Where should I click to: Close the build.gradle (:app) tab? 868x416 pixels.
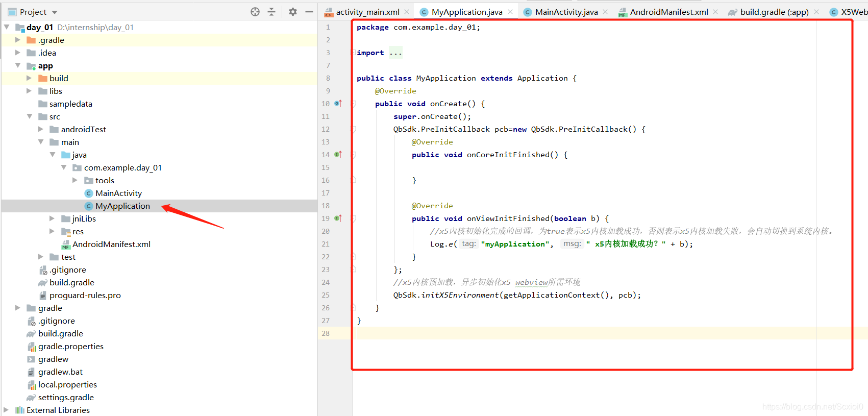tap(816, 12)
